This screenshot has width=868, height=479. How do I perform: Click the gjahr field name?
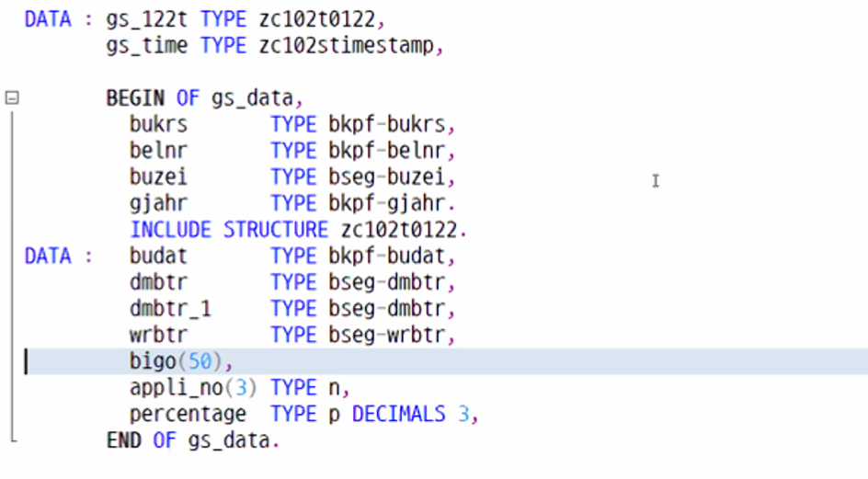[x=158, y=204]
